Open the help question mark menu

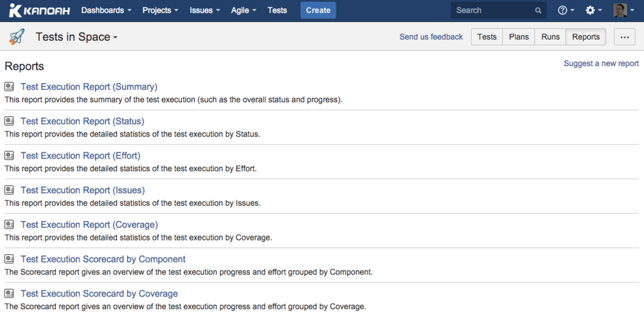tap(566, 10)
